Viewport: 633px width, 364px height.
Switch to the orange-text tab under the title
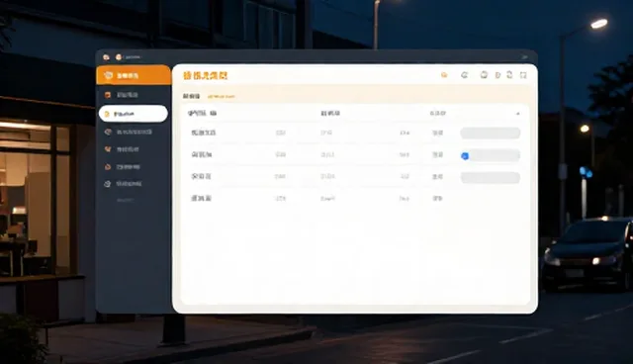click(221, 97)
